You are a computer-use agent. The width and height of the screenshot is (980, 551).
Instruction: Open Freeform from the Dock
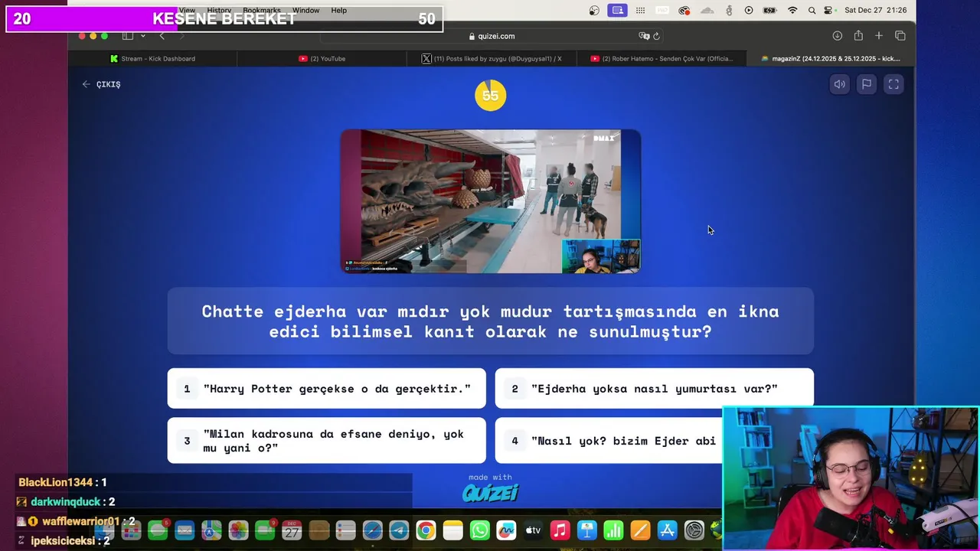[x=506, y=530]
